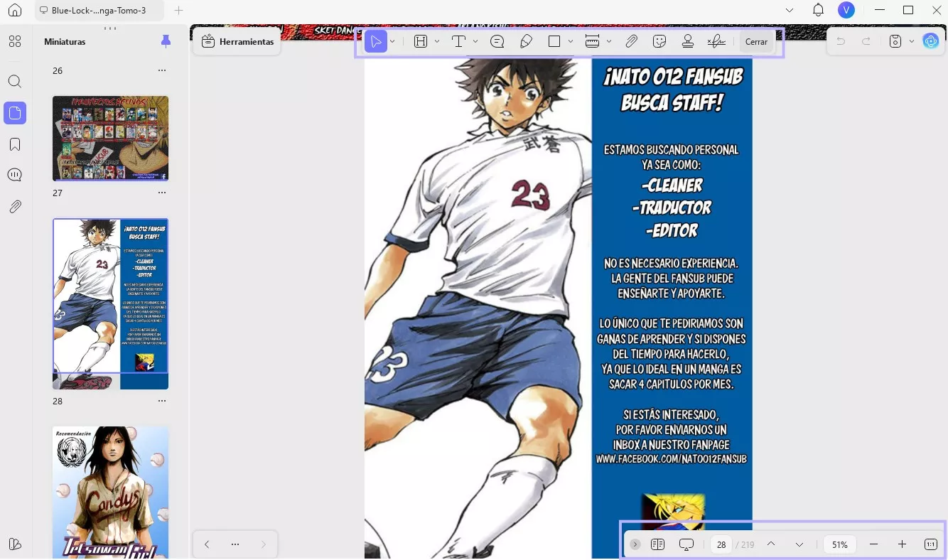Open options menu for page 26
948x560 pixels.
(162, 70)
